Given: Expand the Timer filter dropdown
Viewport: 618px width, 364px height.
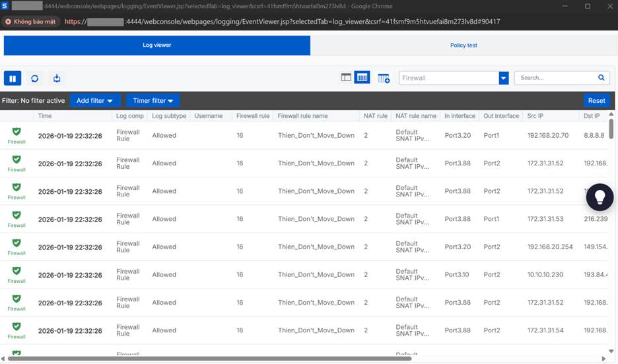Looking at the screenshot, I should point(153,101).
